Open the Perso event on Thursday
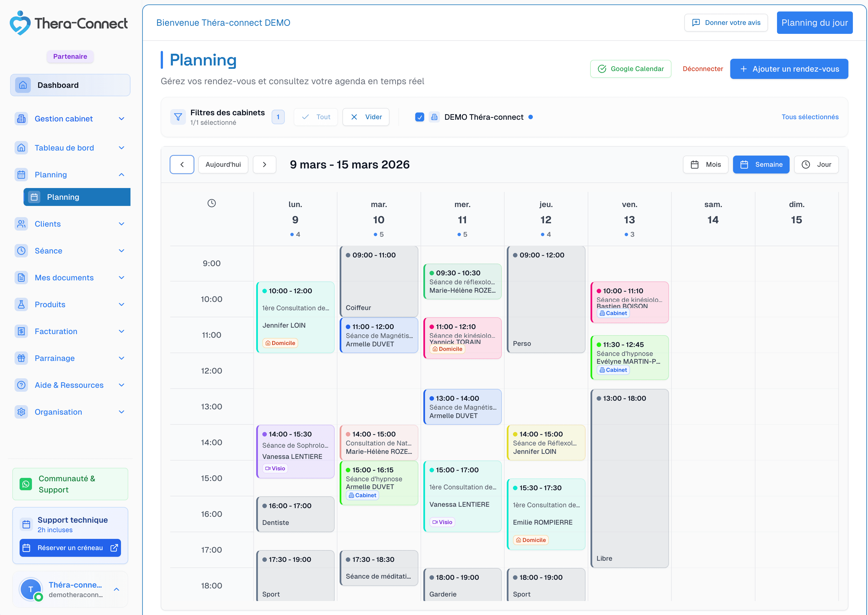Viewport: 868px width, 615px height. coord(545,299)
